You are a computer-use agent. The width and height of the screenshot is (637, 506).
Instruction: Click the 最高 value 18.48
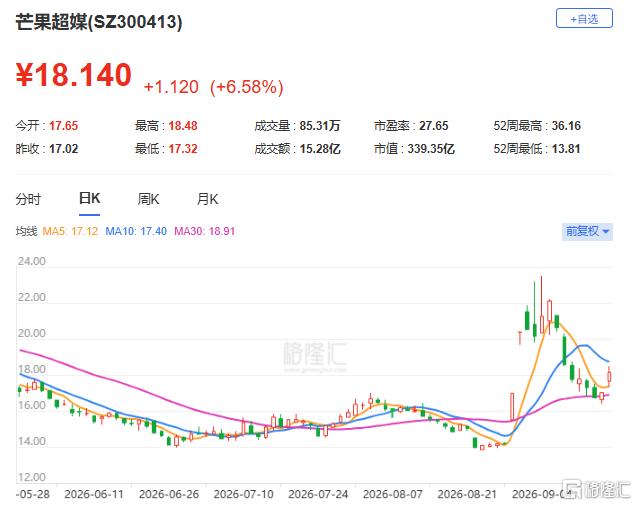183,126
